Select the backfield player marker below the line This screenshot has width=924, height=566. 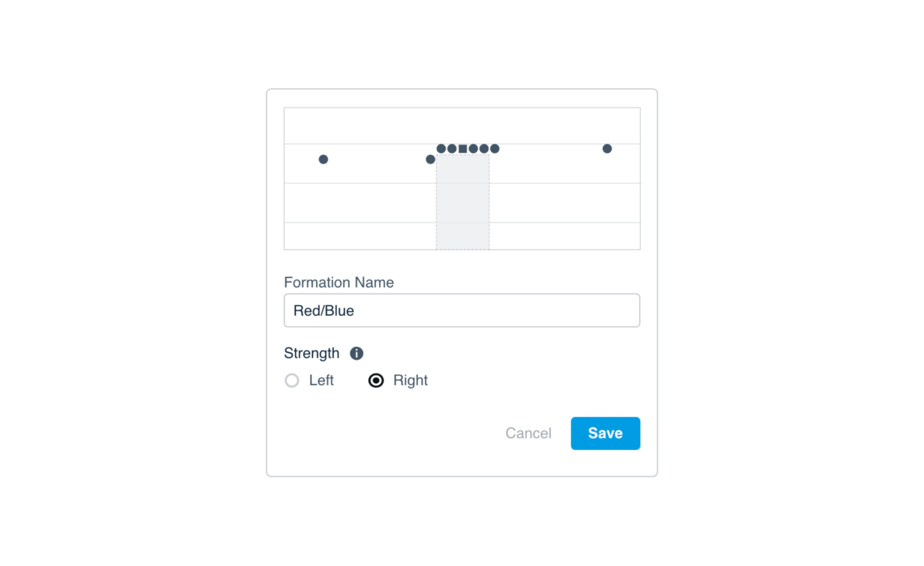point(430,159)
